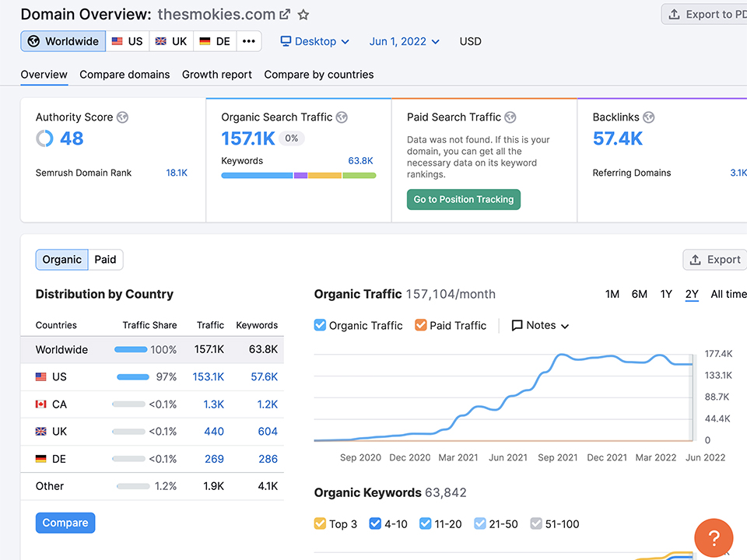Toggle the Paid Traffic checkbox
The image size is (747, 560).
[421, 325]
